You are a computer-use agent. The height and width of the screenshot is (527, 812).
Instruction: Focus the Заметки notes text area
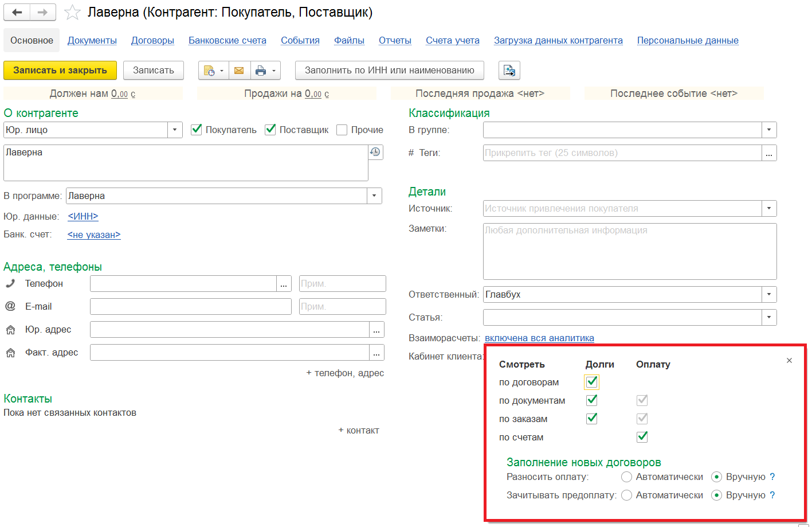tap(630, 251)
